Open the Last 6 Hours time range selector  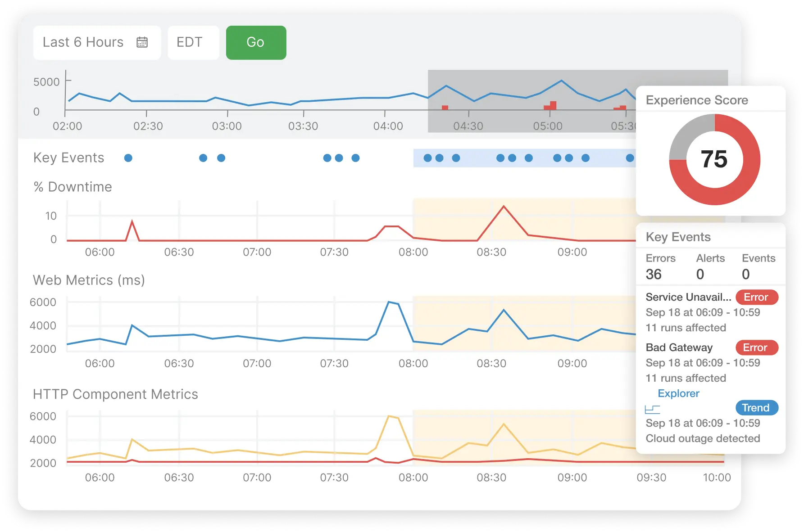[83, 42]
